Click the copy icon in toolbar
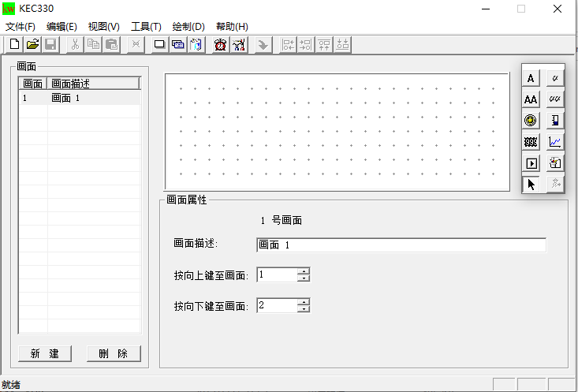This screenshot has width=578, height=392. tap(93, 45)
